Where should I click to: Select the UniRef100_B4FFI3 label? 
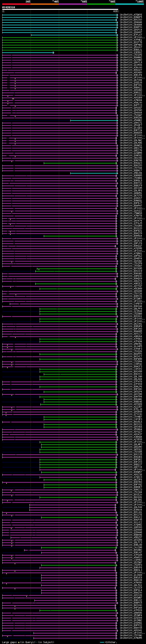point(131,105)
